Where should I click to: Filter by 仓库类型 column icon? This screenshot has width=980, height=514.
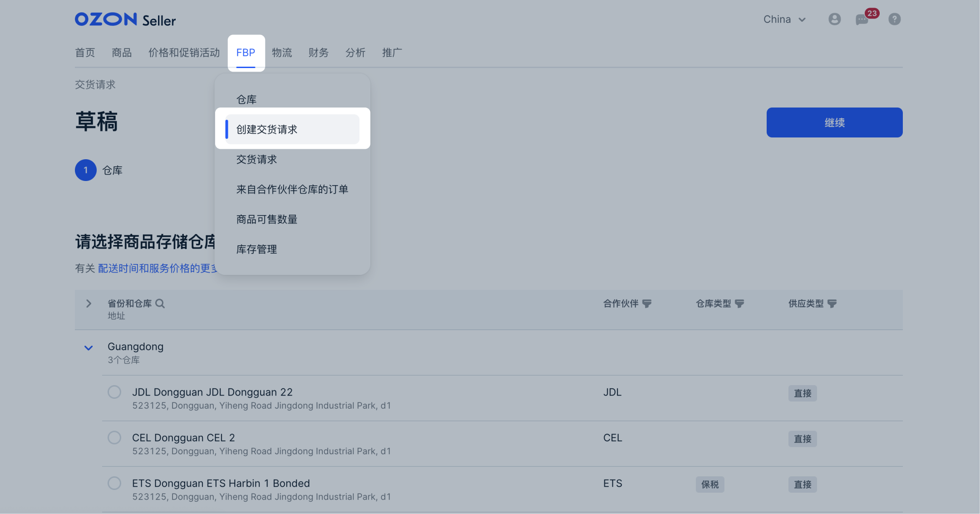click(x=739, y=304)
